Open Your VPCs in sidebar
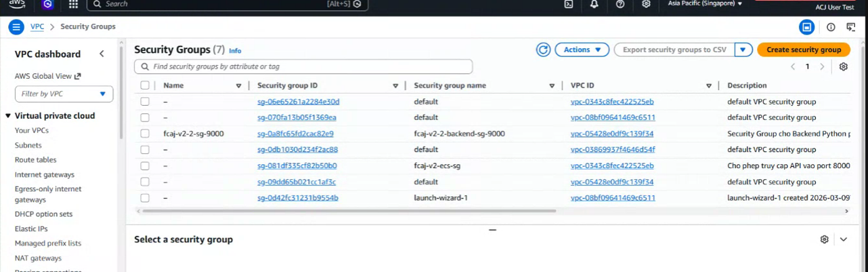 32,130
